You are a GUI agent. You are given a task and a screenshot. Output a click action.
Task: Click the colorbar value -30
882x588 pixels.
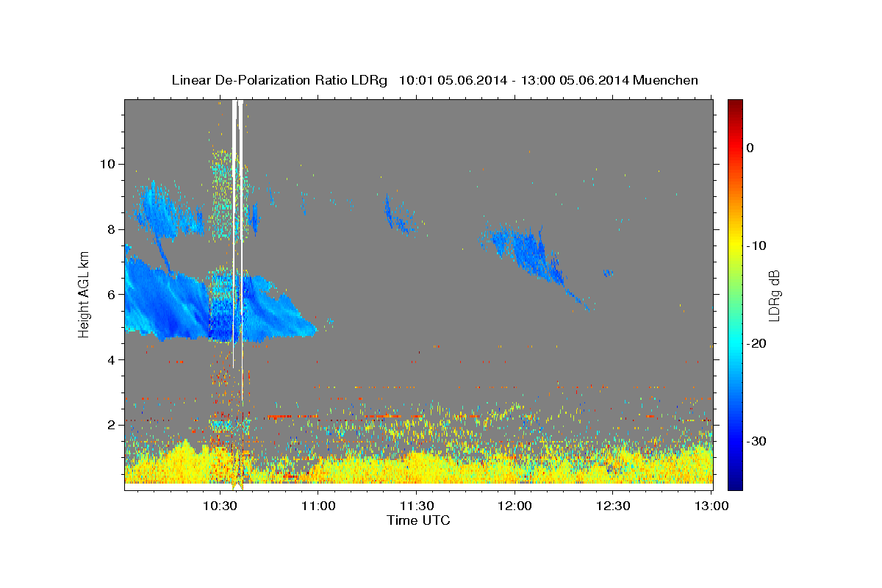[757, 441]
